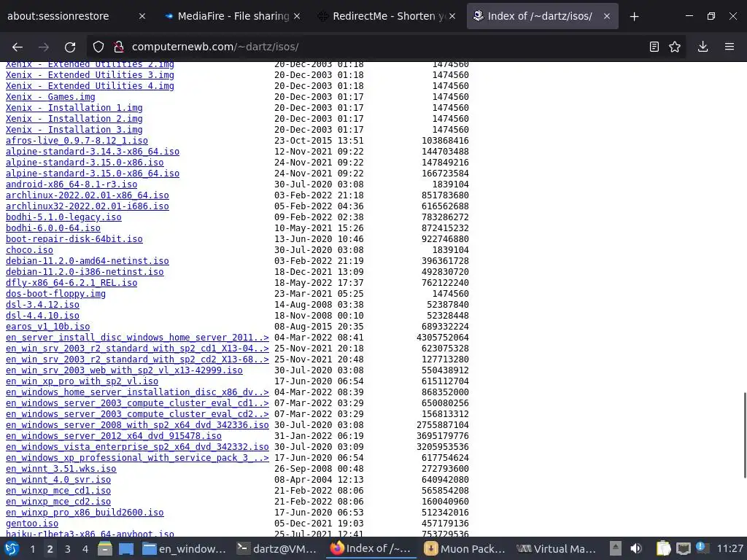Open earos_v1_10b.iso link

[47, 327]
